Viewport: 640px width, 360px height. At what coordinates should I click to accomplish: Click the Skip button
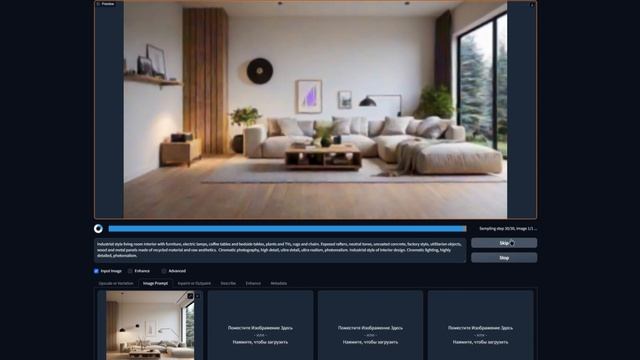(504, 243)
